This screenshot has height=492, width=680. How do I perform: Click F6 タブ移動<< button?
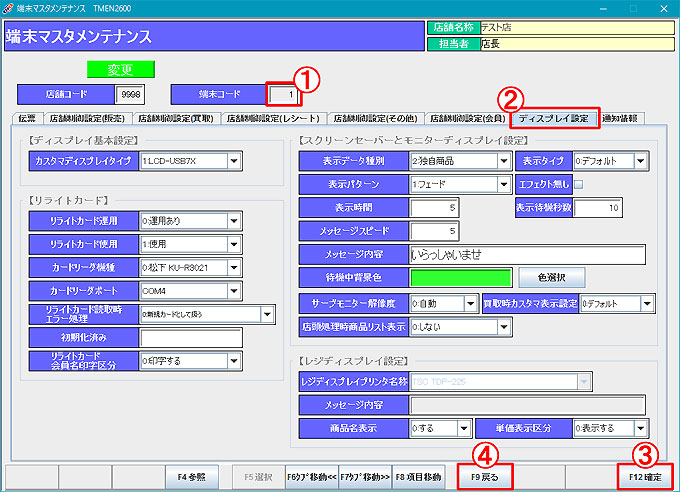coord(311,477)
